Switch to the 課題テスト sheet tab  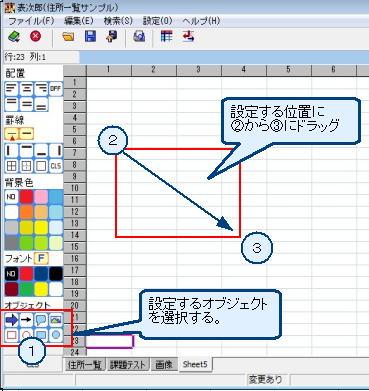128,365
